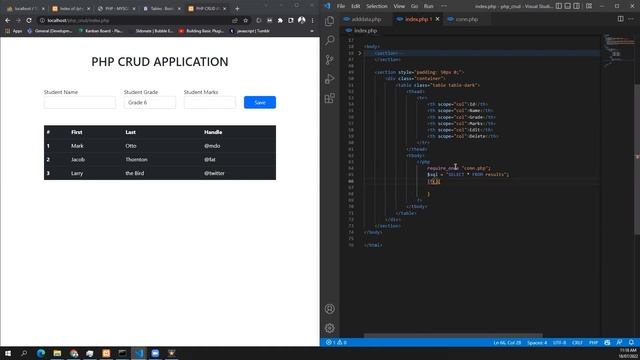Expand the Student Grade dropdown
Screen dimensions: 640x360
tap(150, 102)
